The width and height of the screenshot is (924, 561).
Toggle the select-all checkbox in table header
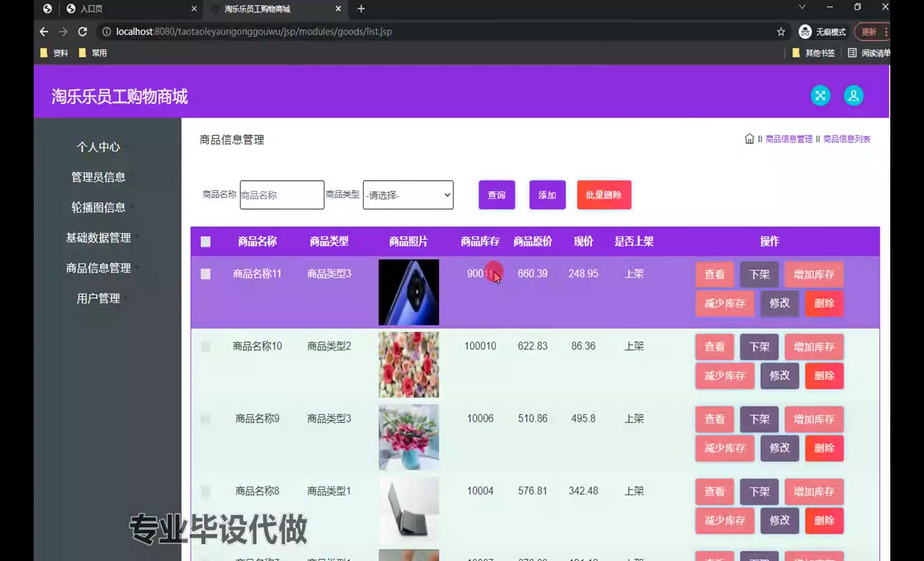(206, 242)
